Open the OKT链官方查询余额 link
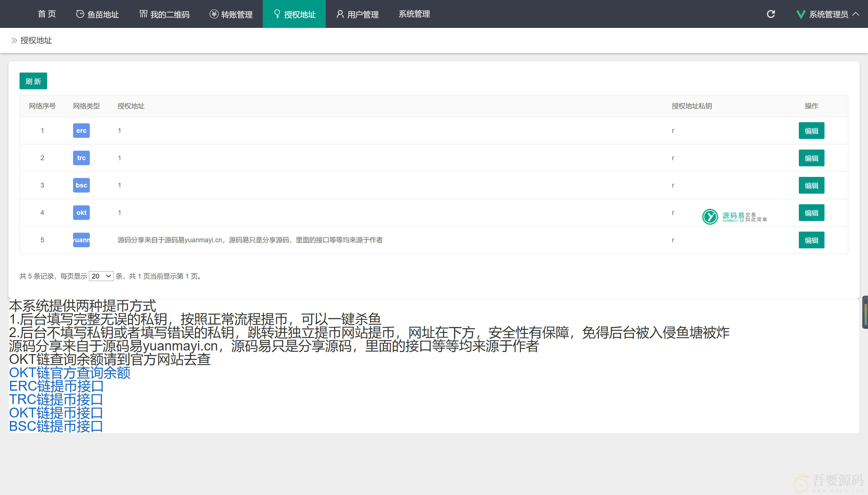This screenshot has width=868, height=495. tap(70, 373)
